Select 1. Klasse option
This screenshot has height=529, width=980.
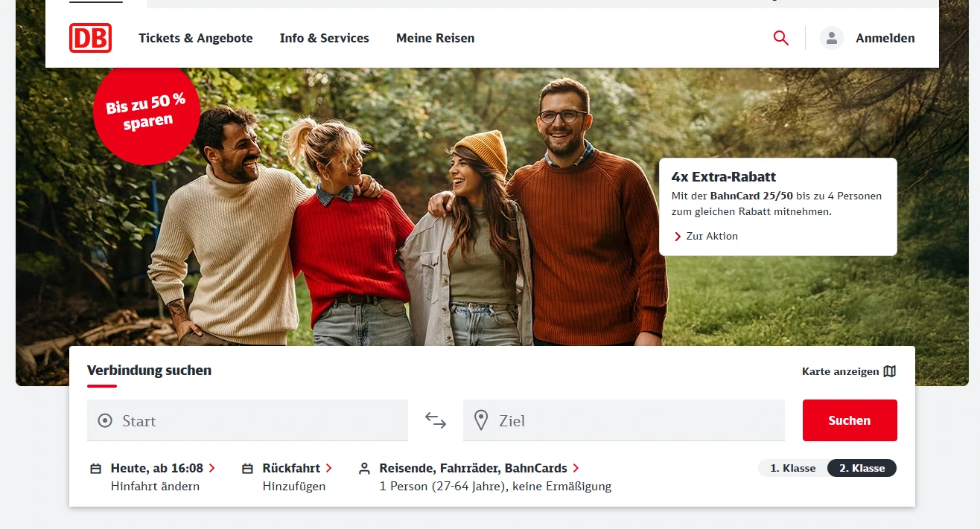[792, 468]
